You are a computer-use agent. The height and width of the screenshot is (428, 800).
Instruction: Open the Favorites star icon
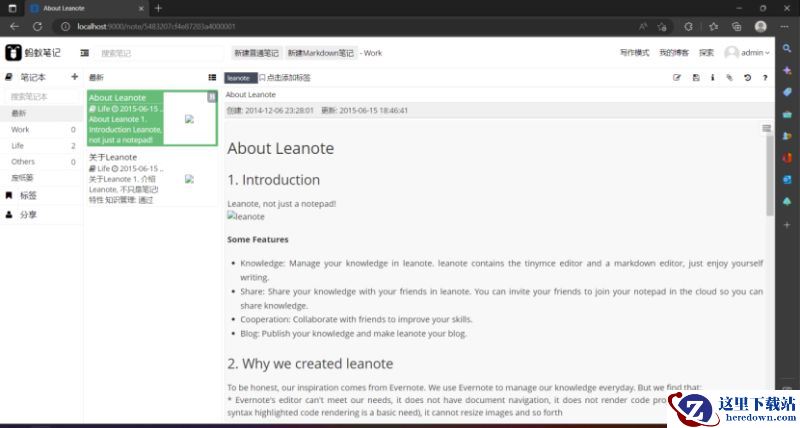[x=713, y=27]
